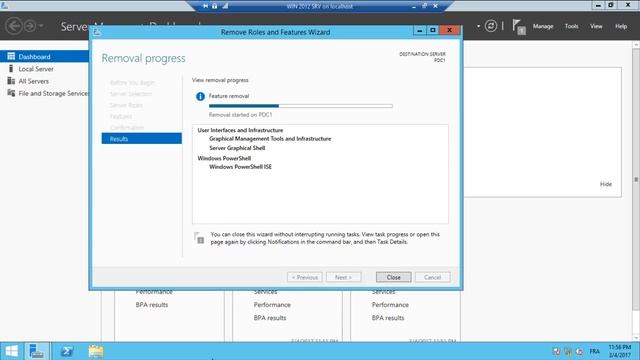Click the Next button in the wizard
This screenshot has width=640, height=360.
[x=343, y=277]
